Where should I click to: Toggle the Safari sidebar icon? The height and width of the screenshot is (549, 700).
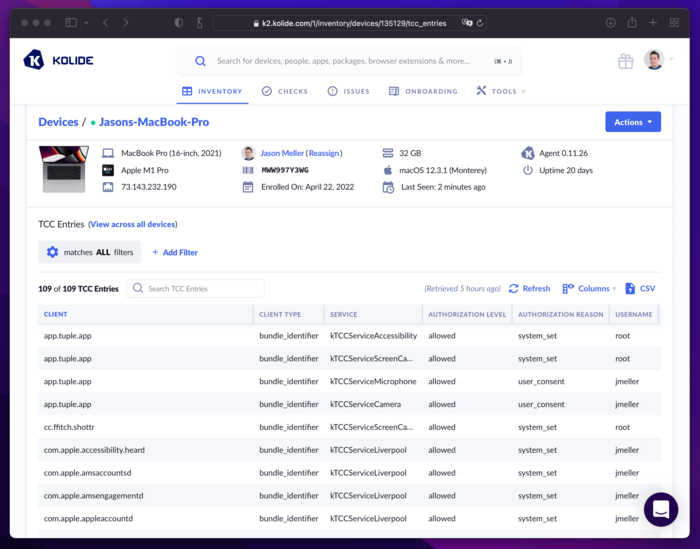71,23
